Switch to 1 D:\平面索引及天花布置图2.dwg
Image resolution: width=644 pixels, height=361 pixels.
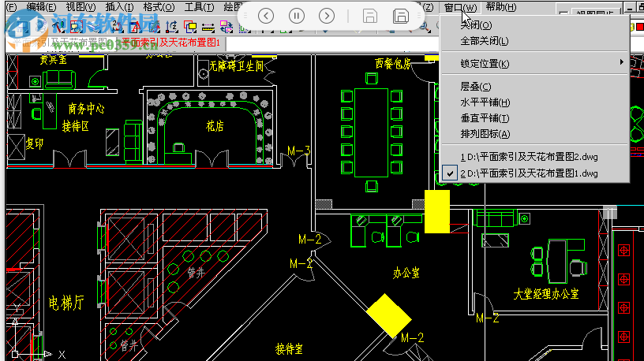tap(529, 157)
